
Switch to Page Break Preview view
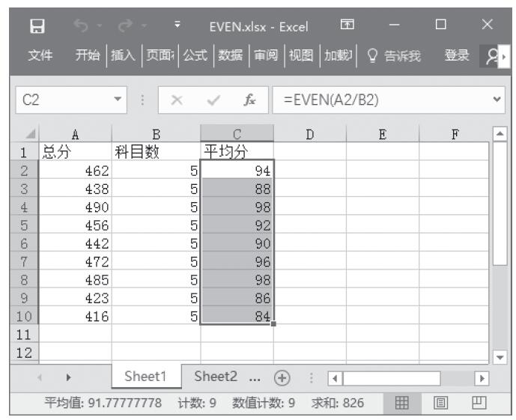click(478, 404)
